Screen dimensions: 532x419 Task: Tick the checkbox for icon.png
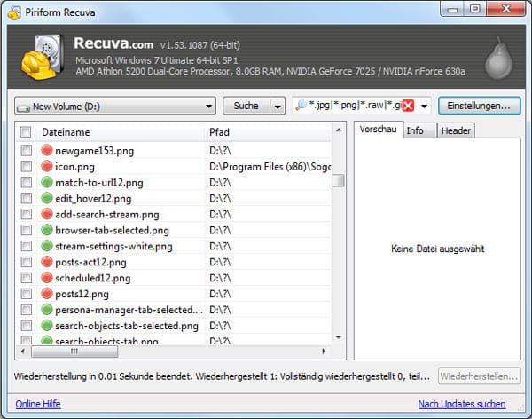click(x=26, y=167)
